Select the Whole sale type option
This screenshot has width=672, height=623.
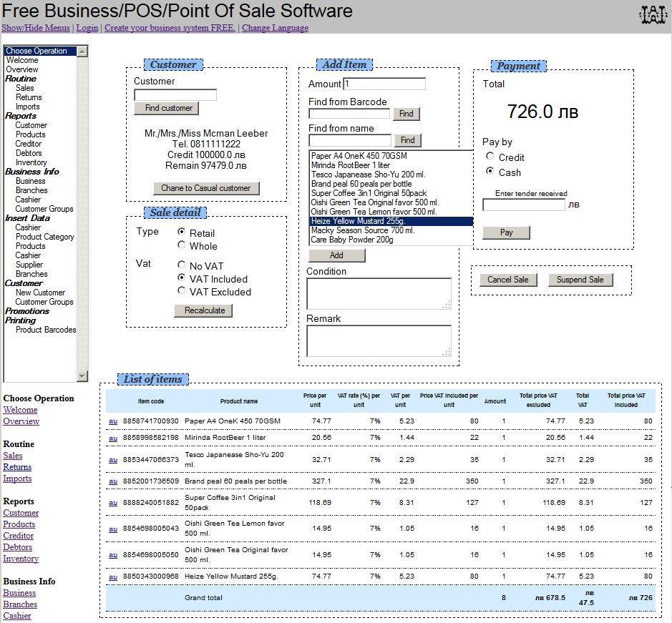pos(182,245)
